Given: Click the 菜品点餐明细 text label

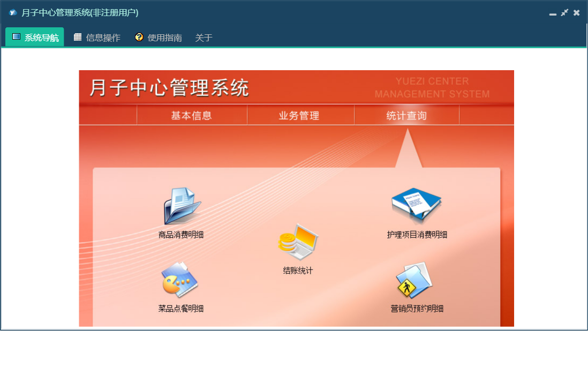Looking at the screenshot, I should [x=181, y=309].
